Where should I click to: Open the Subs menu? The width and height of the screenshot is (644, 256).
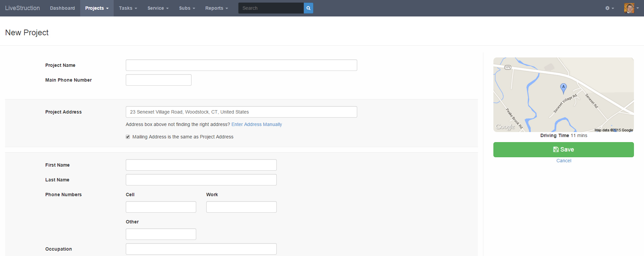point(187,8)
